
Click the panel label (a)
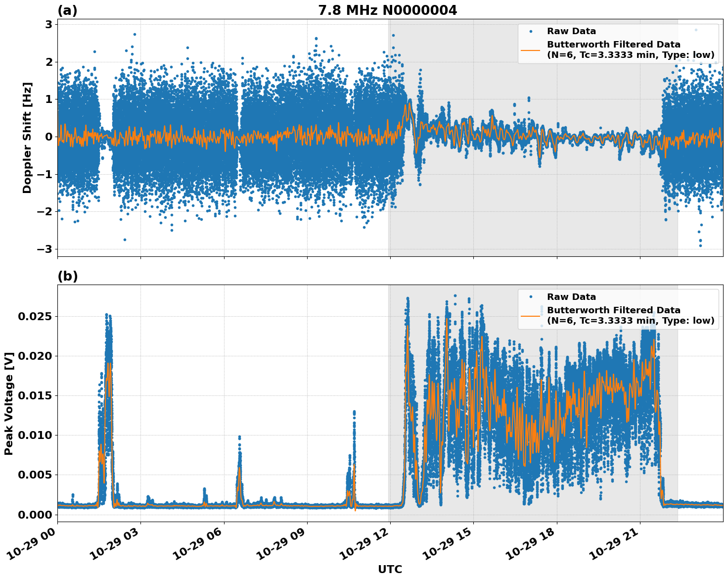click(x=67, y=9)
